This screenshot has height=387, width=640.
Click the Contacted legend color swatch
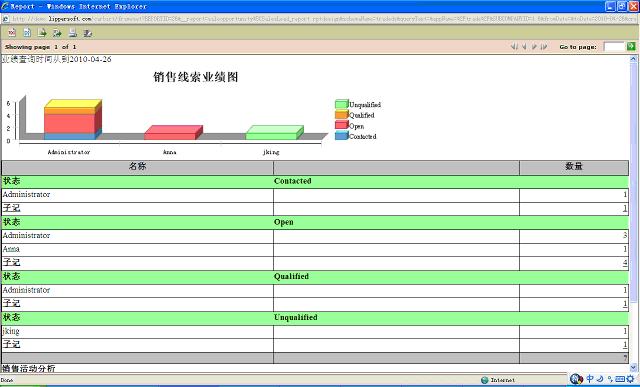[x=341, y=136]
